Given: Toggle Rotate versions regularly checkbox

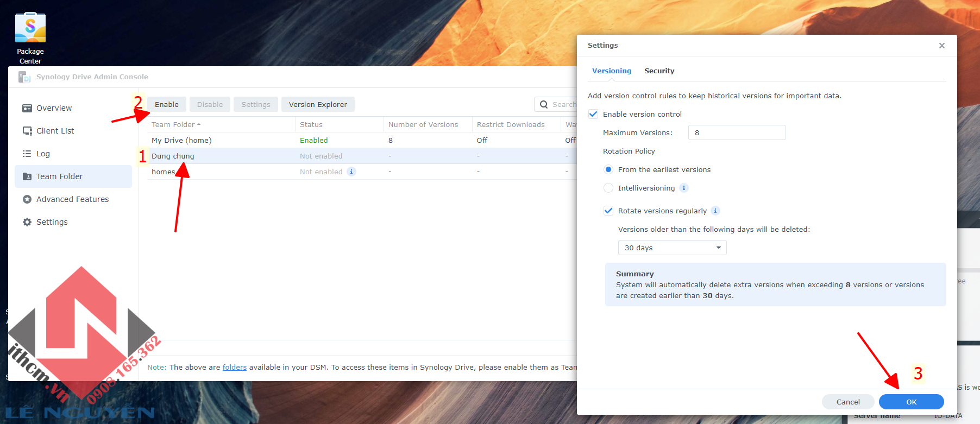Looking at the screenshot, I should [608, 211].
